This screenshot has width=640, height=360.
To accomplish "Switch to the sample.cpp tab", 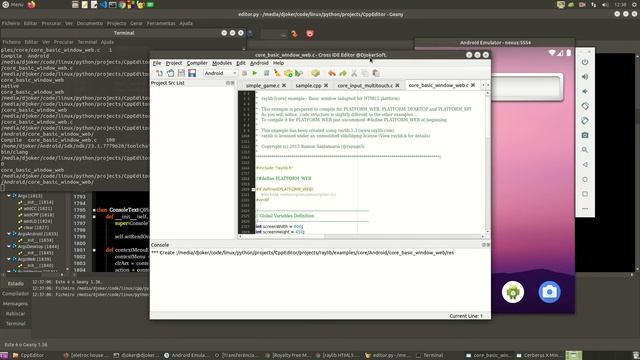I will (308, 85).
